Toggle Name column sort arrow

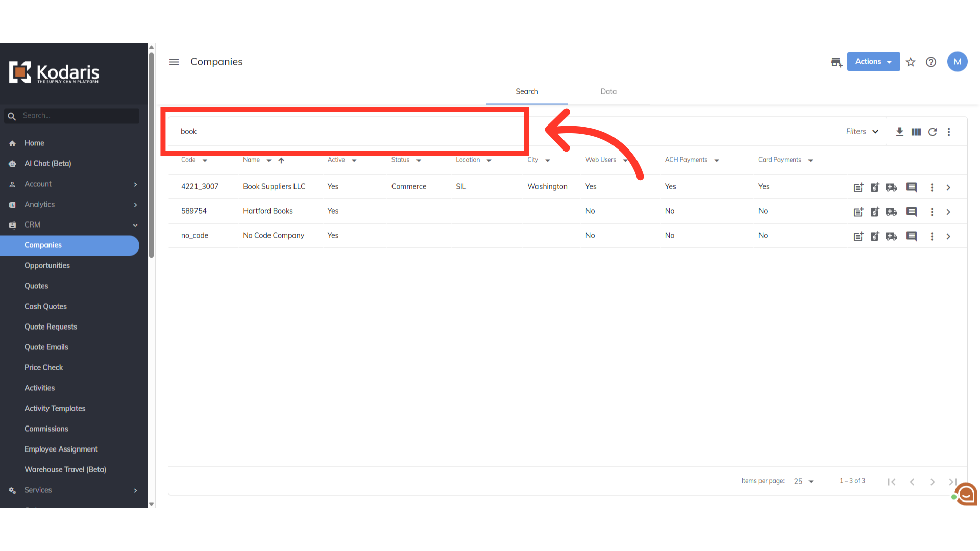pos(281,160)
